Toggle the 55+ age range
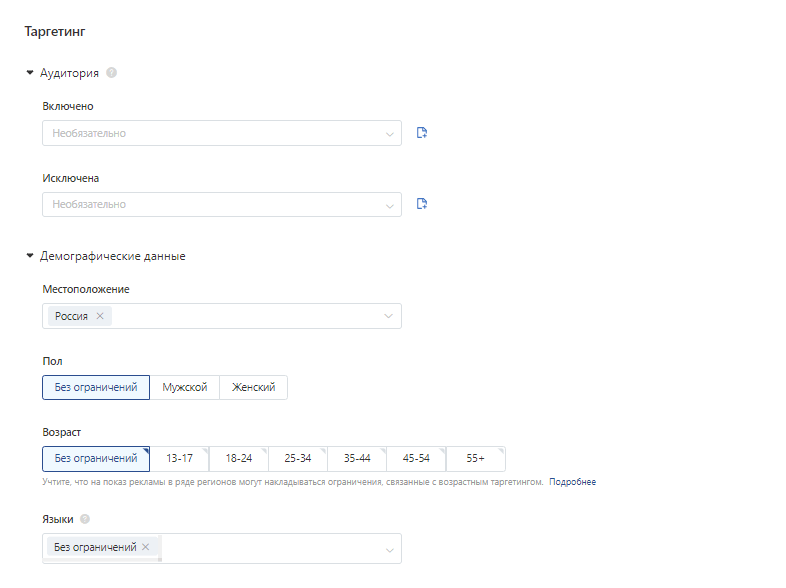The height and width of the screenshot is (588, 786). [x=476, y=459]
